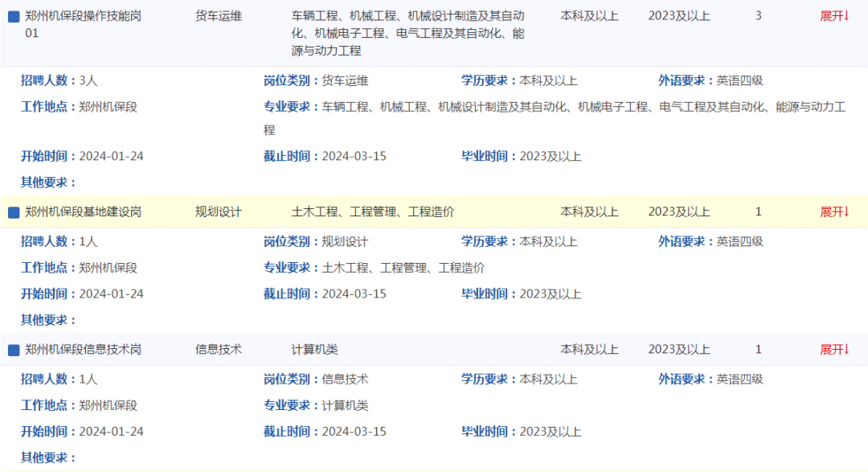Click 岗位类别：规划设计 detail field
Image resolution: width=868 pixels, height=472 pixels.
(x=316, y=241)
